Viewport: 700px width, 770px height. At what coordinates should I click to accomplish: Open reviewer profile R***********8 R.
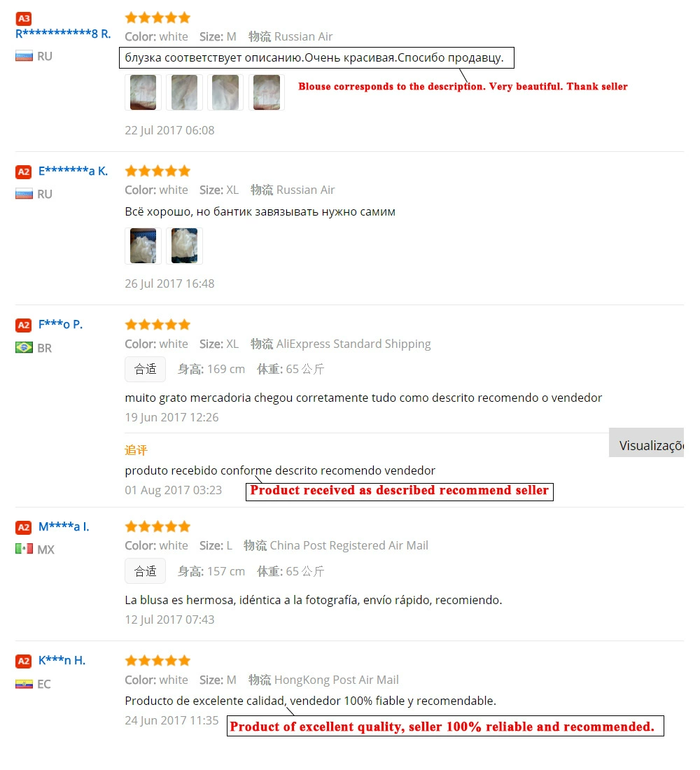(x=63, y=34)
